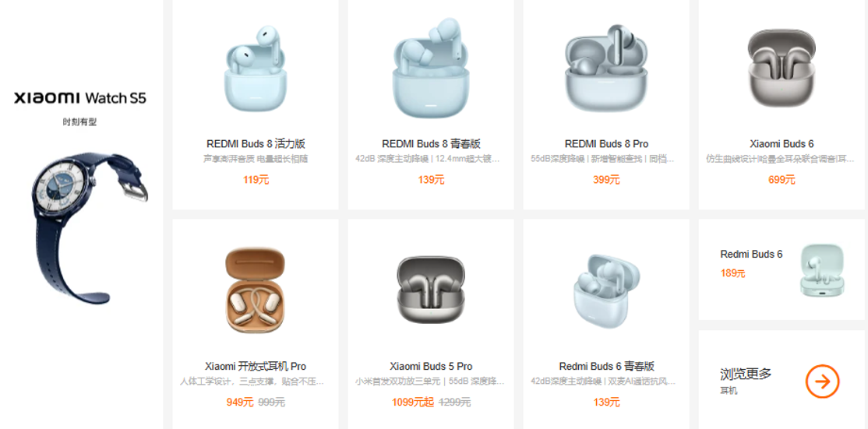Click the Redmi Buds 6 189元 card title

[x=751, y=255]
